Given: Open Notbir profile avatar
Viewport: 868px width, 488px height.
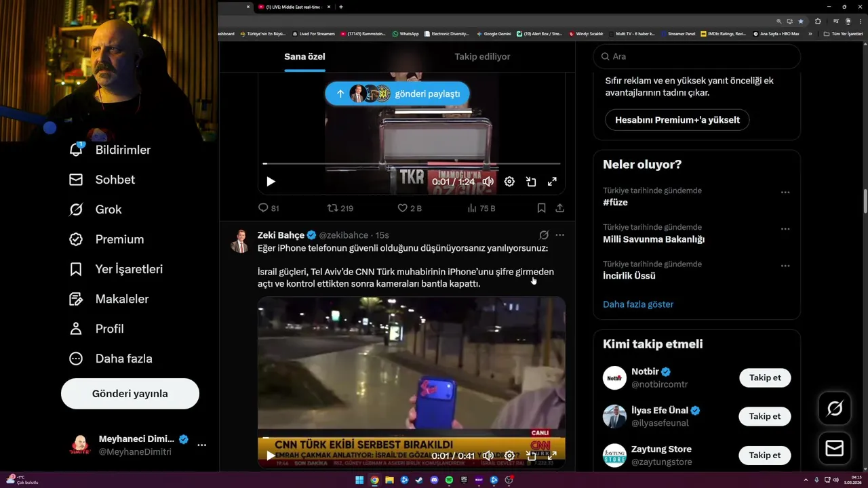Looking at the screenshot, I should tap(614, 378).
